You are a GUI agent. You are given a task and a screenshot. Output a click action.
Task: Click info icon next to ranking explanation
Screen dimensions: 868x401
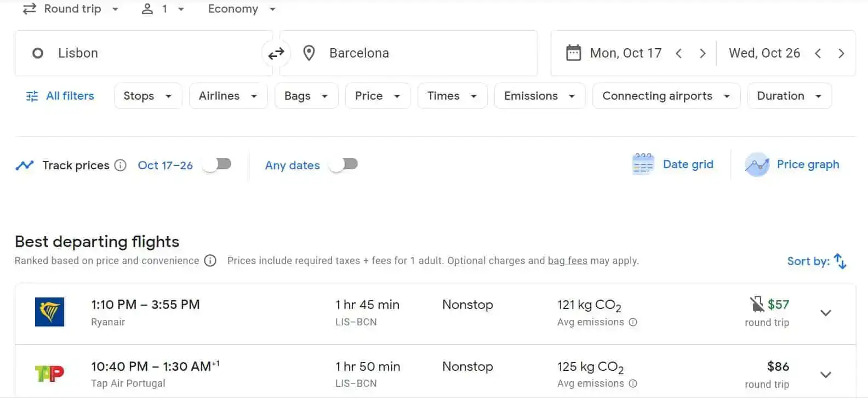coord(210,261)
